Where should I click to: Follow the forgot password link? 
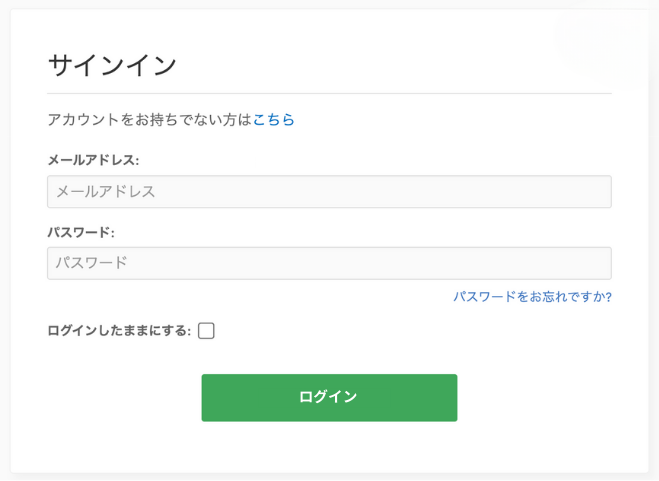[532, 297]
